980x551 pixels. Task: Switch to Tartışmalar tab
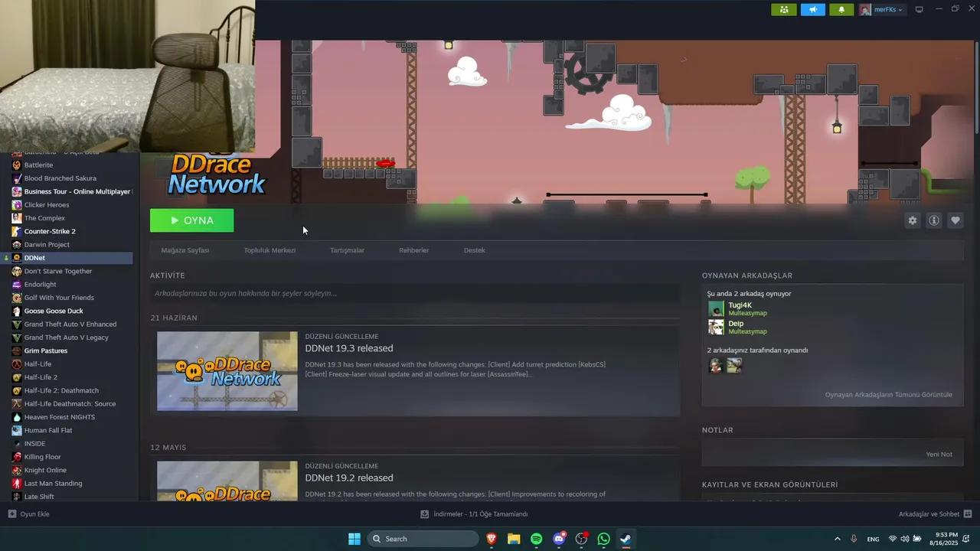click(347, 250)
